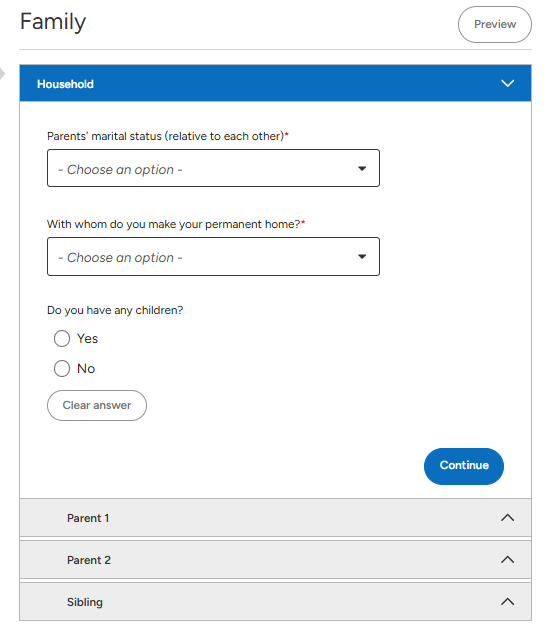This screenshot has width=559, height=637.
Task: Click the Clear answer button
Action: click(x=97, y=405)
